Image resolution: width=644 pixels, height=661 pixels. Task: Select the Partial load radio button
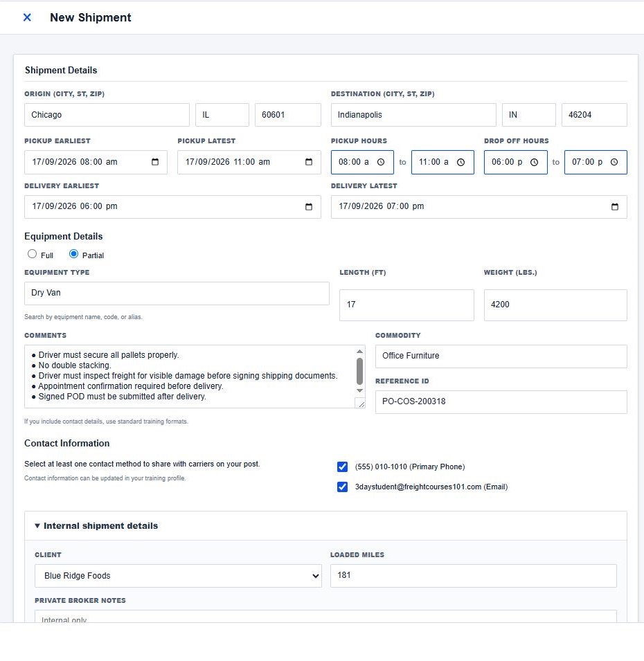74,254
